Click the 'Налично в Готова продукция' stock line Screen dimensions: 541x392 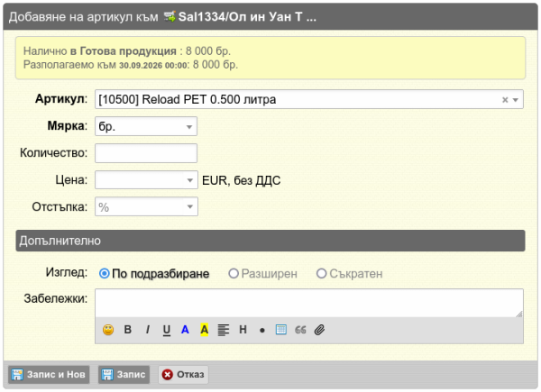(x=127, y=51)
